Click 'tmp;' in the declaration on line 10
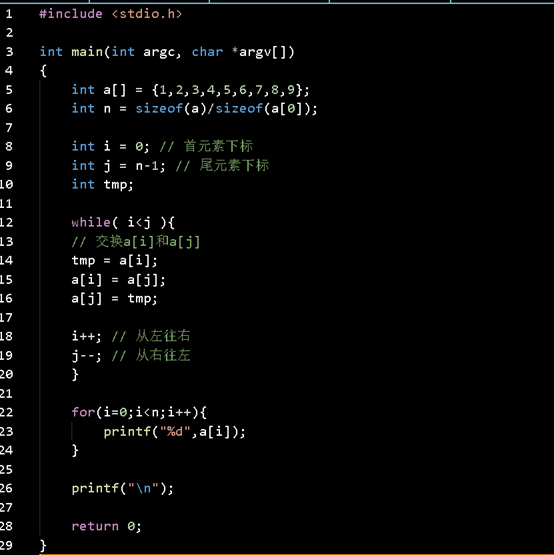 point(118,185)
